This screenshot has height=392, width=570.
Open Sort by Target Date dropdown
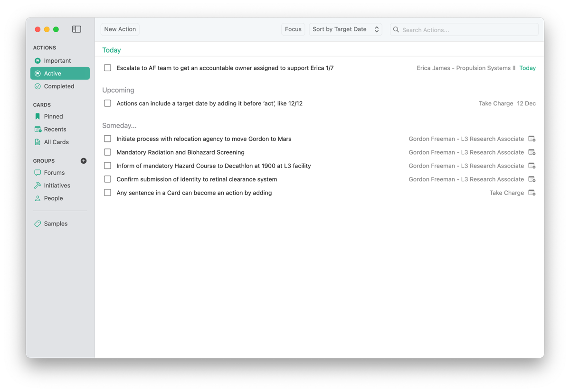345,29
